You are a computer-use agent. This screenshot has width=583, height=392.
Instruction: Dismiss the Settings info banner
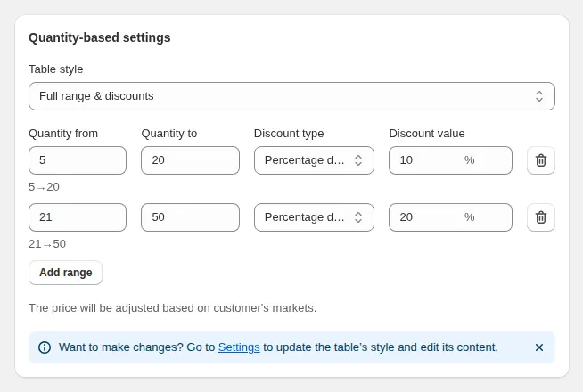click(x=539, y=347)
